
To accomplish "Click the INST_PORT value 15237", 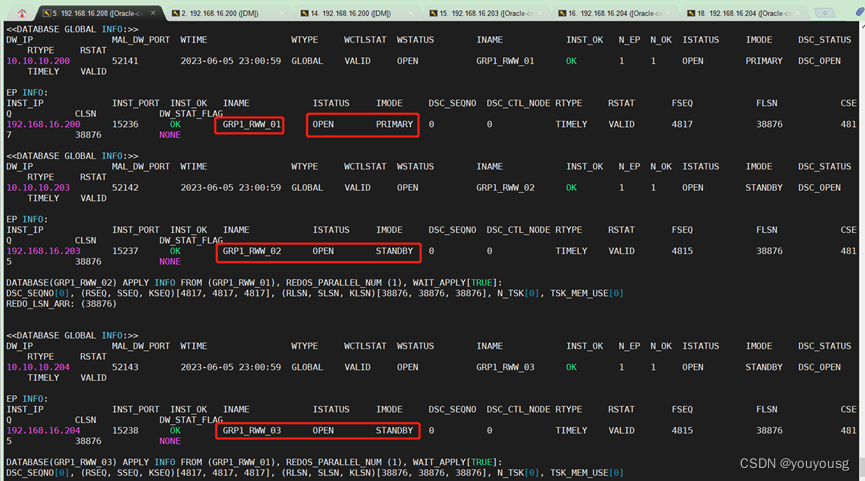I will point(125,251).
